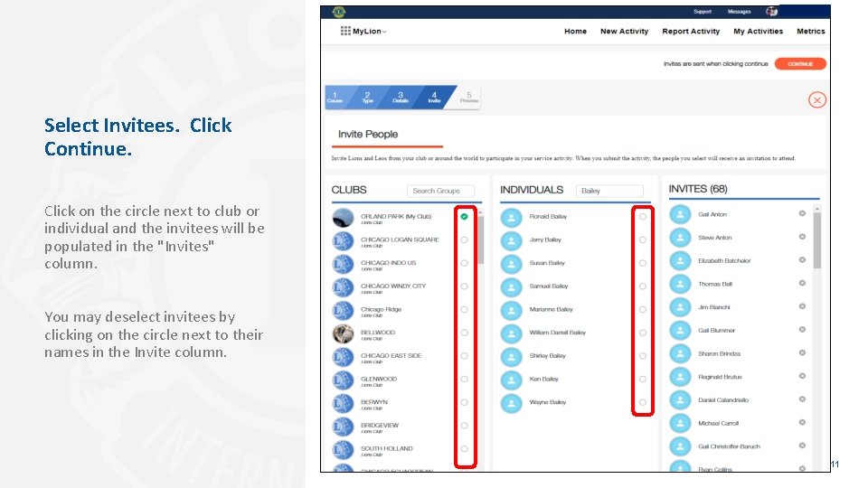Viewport: 868px width, 488px height.
Task: Click Marianne Bailey's avatar icon
Action: [511, 310]
